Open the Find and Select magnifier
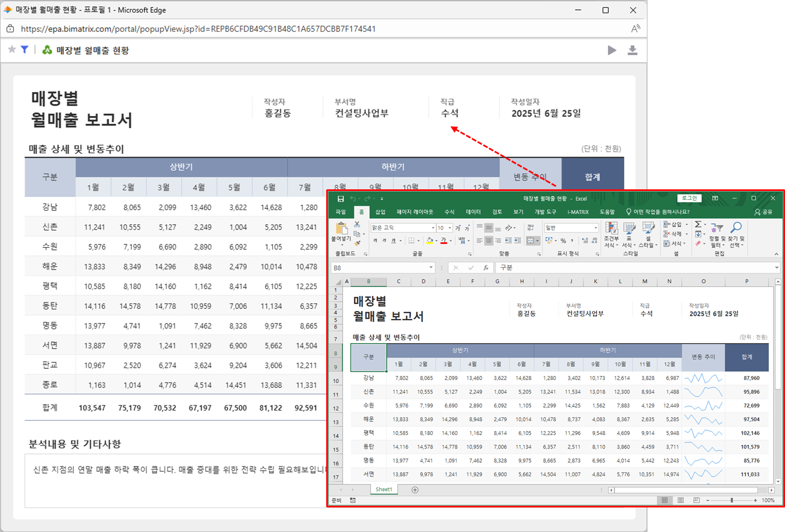Screen dimensions: 785x532 (736, 228)
